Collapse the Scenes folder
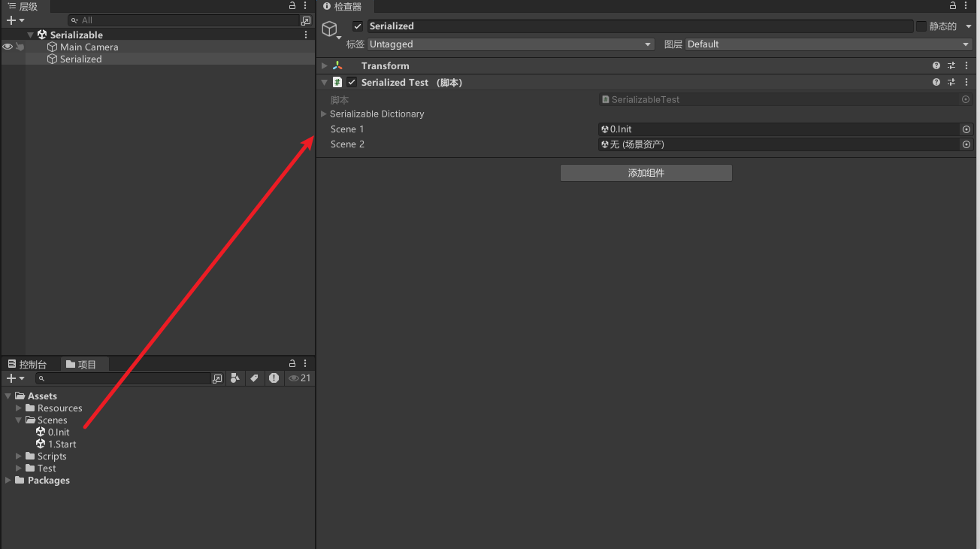Viewport: 980px width, 549px height. [x=19, y=420]
